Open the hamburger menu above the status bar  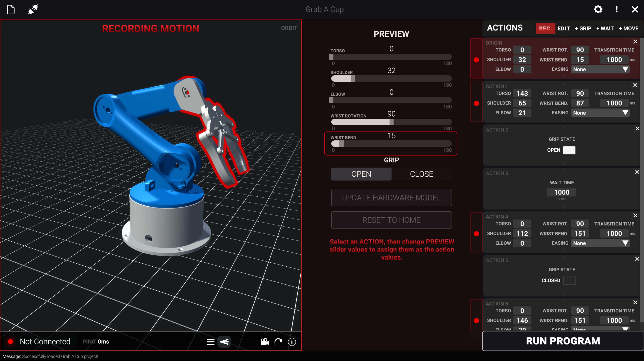pos(211,342)
